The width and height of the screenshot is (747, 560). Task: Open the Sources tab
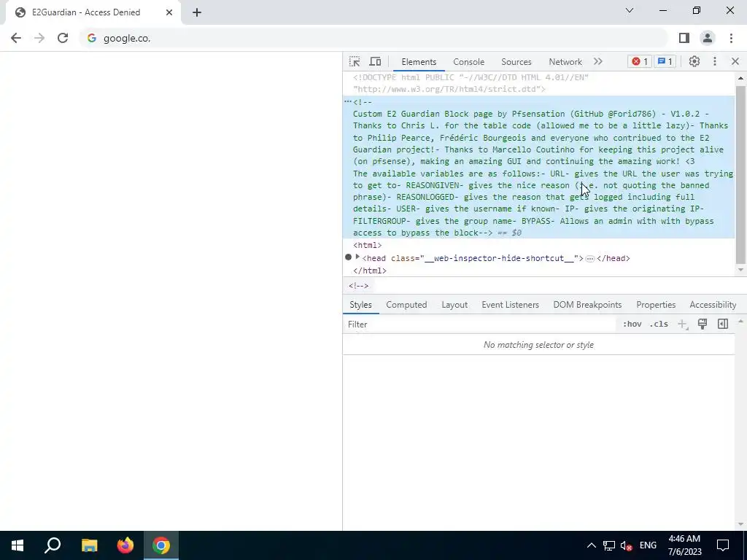click(x=516, y=62)
